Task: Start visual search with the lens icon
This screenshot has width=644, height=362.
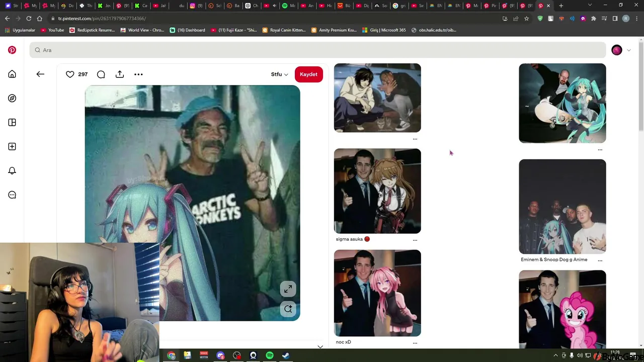Action: (x=288, y=309)
